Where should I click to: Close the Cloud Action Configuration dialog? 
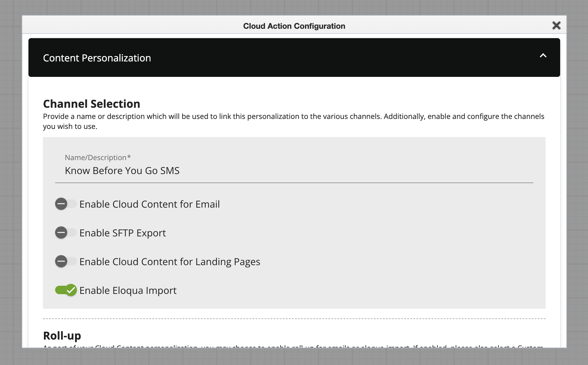coord(556,25)
